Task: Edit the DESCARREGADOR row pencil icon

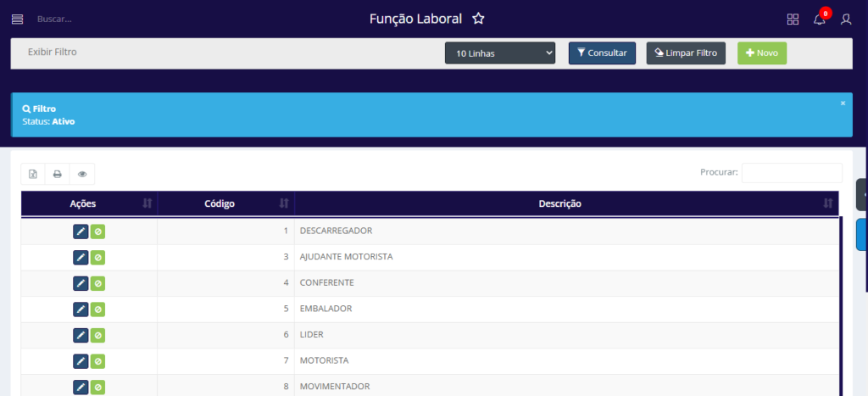Action: click(81, 231)
